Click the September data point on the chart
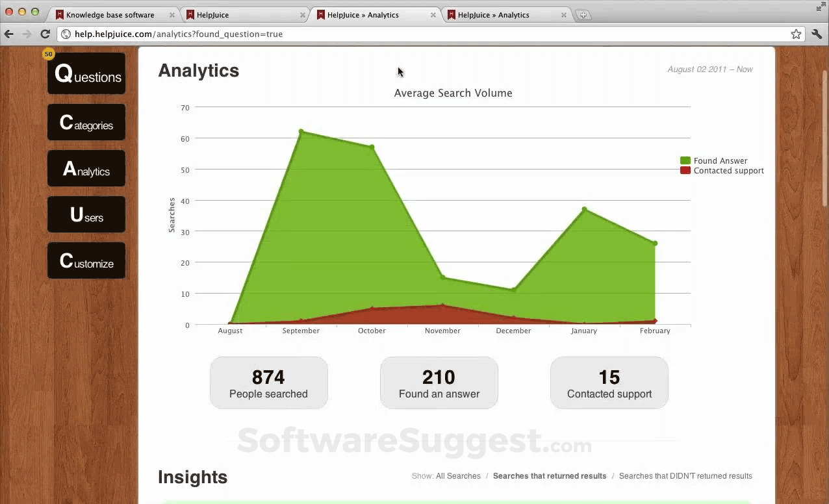Viewport: 829px width, 504px height. (x=301, y=131)
